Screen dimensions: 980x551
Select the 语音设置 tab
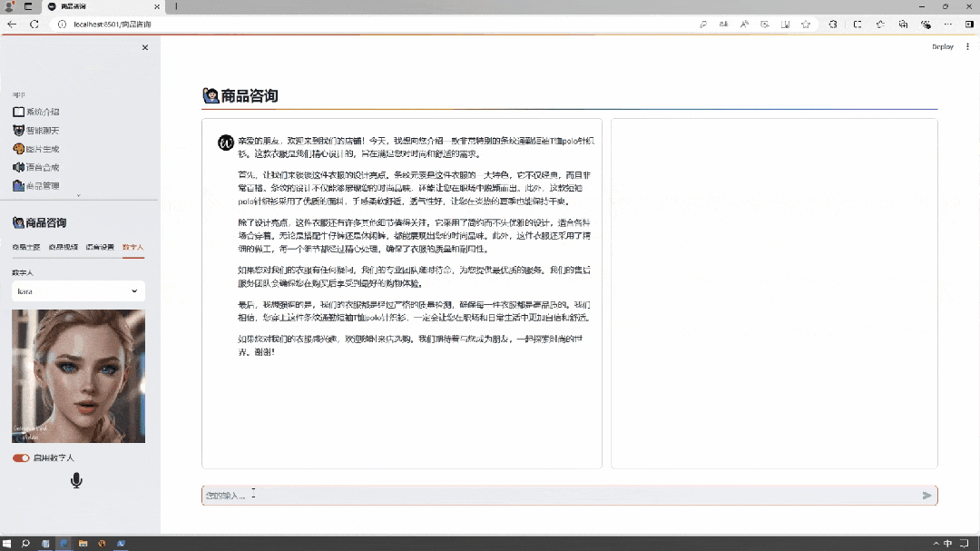pos(100,247)
